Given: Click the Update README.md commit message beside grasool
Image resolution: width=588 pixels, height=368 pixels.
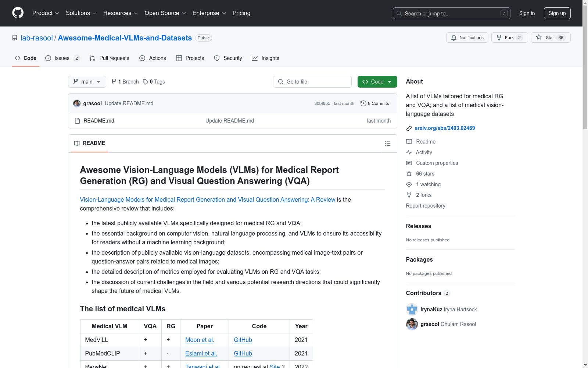Looking at the screenshot, I should pyautogui.click(x=129, y=103).
